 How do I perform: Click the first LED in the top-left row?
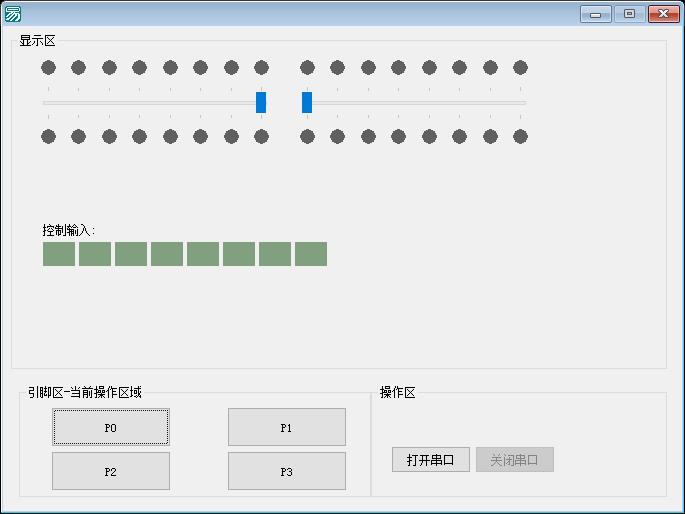tap(48, 68)
